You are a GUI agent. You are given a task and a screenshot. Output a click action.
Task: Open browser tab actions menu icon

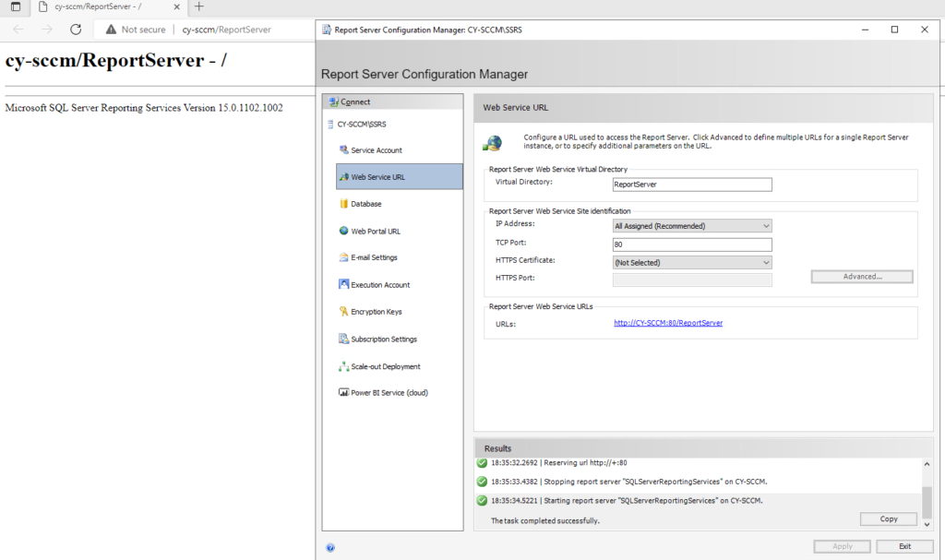(x=16, y=6)
